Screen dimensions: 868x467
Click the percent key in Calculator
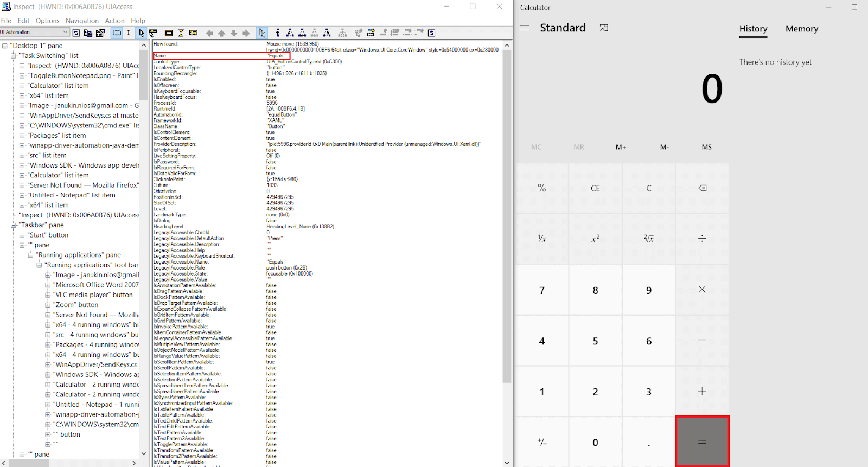tap(541, 188)
